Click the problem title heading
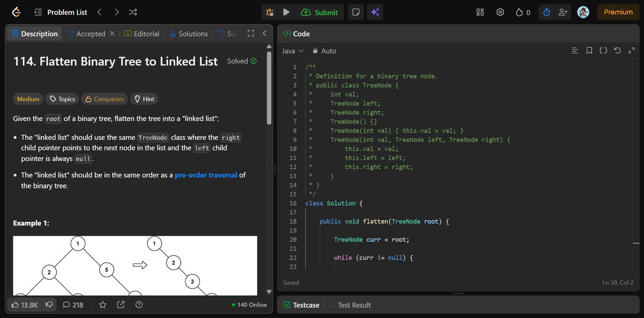 [x=115, y=61]
